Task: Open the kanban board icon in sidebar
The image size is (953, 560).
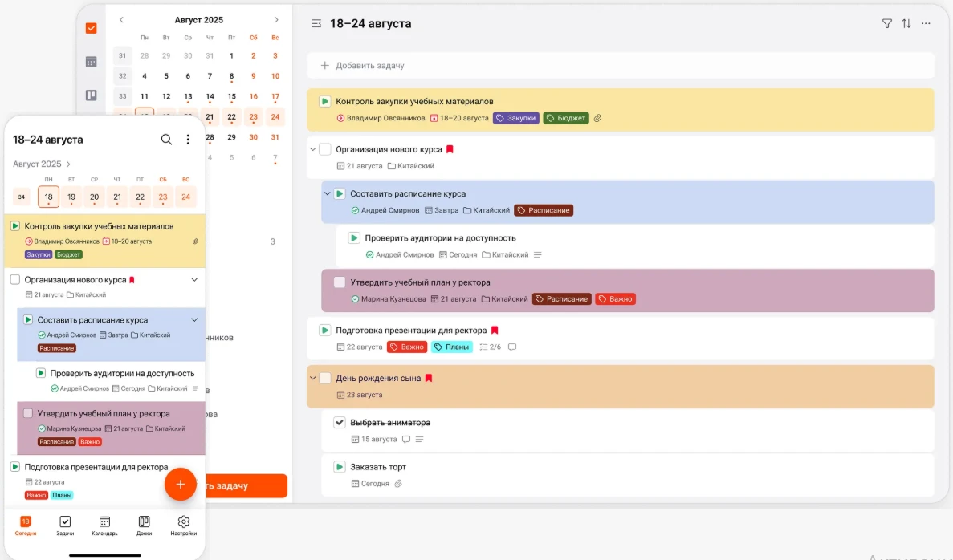Action: (x=91, y=95)
